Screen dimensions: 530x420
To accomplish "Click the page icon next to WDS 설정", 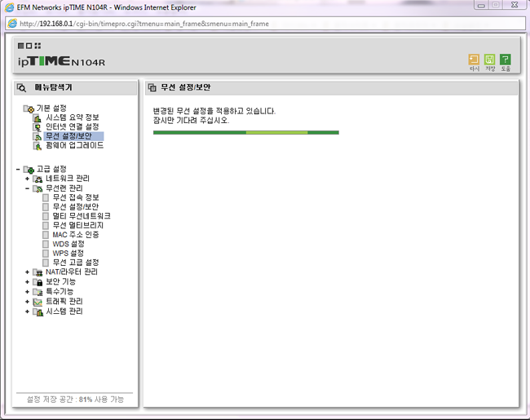I will pyautogui.click(x=46, y=244).
